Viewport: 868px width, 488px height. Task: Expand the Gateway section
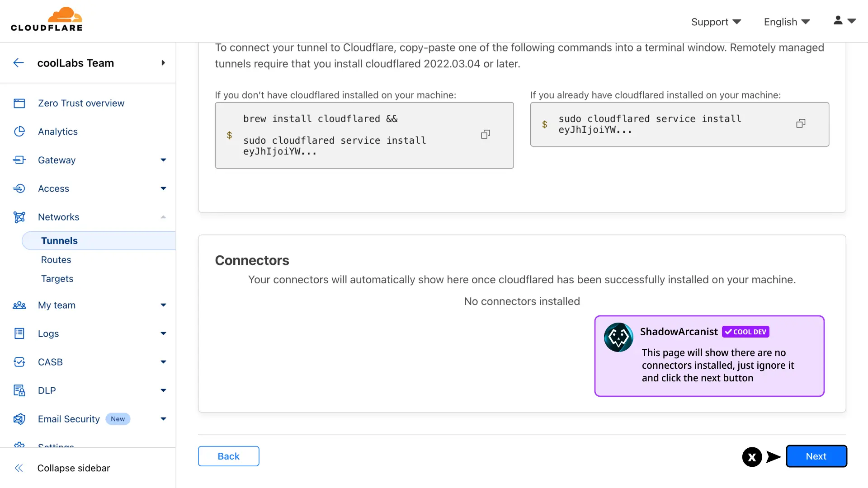pos(163,160)
